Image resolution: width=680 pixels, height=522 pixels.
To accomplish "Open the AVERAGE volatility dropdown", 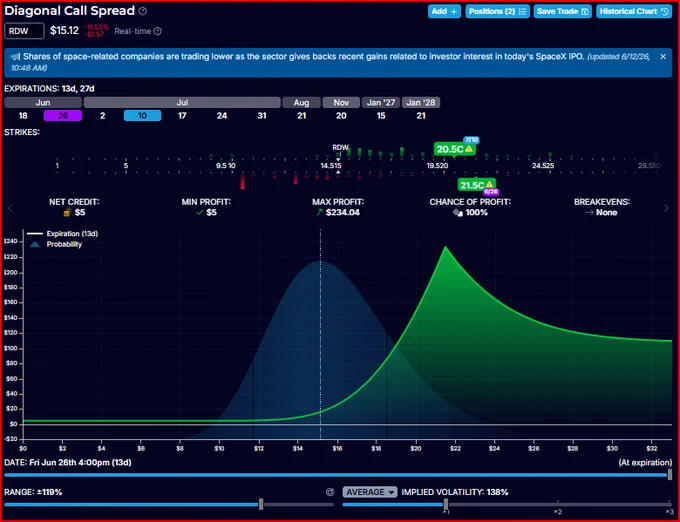I will [x=370, y=492].
